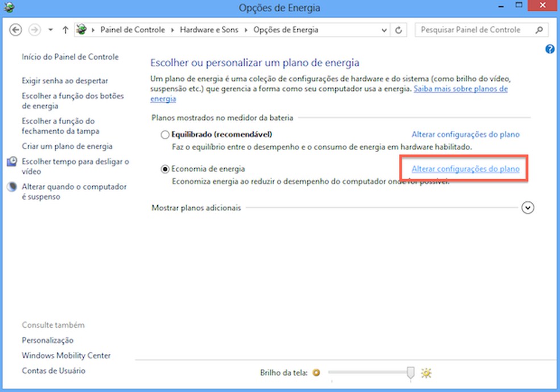This screenshot has width=560, height=392.
Task: Open Alterar quando o computador é suspenso
Action: (x=74, y=191)
